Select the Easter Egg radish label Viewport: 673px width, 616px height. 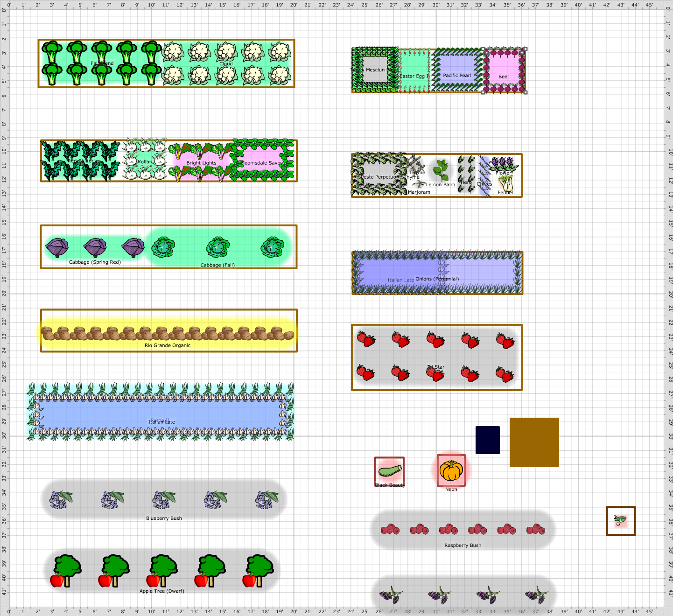coord(414,76)
